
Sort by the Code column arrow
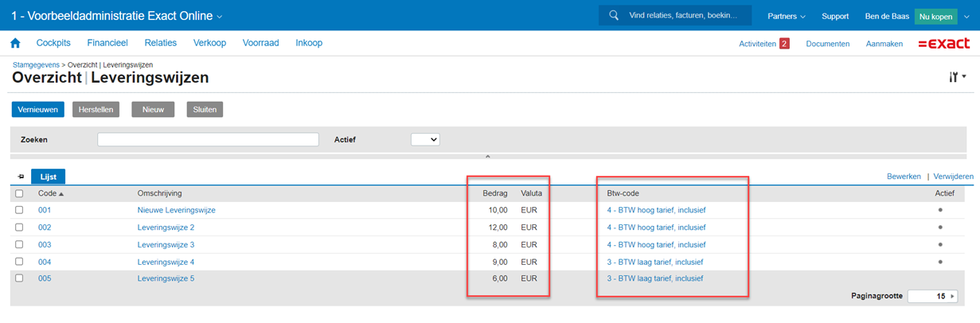(61, 193)
